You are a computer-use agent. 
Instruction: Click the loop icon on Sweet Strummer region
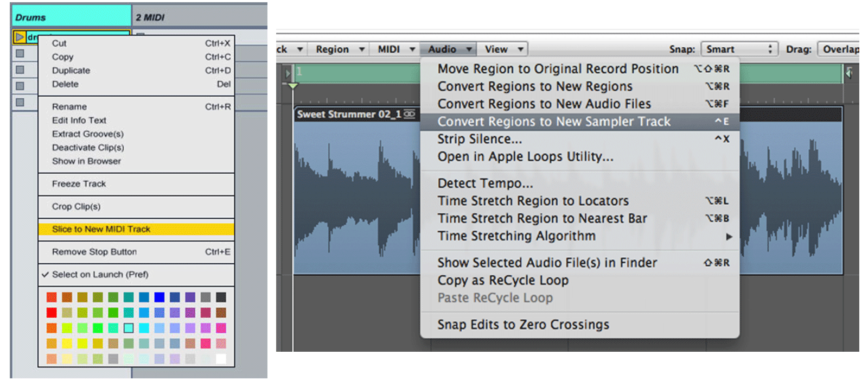pos(410,114)
